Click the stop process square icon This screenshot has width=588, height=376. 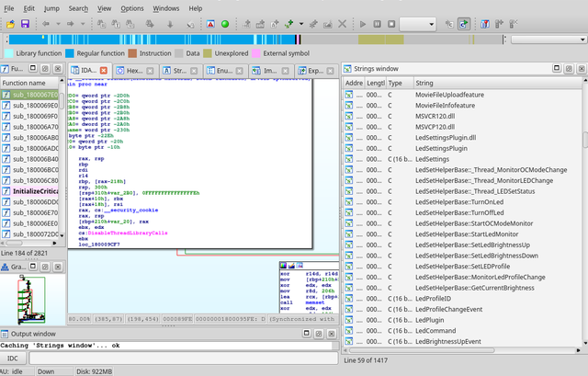pos(391,23)
